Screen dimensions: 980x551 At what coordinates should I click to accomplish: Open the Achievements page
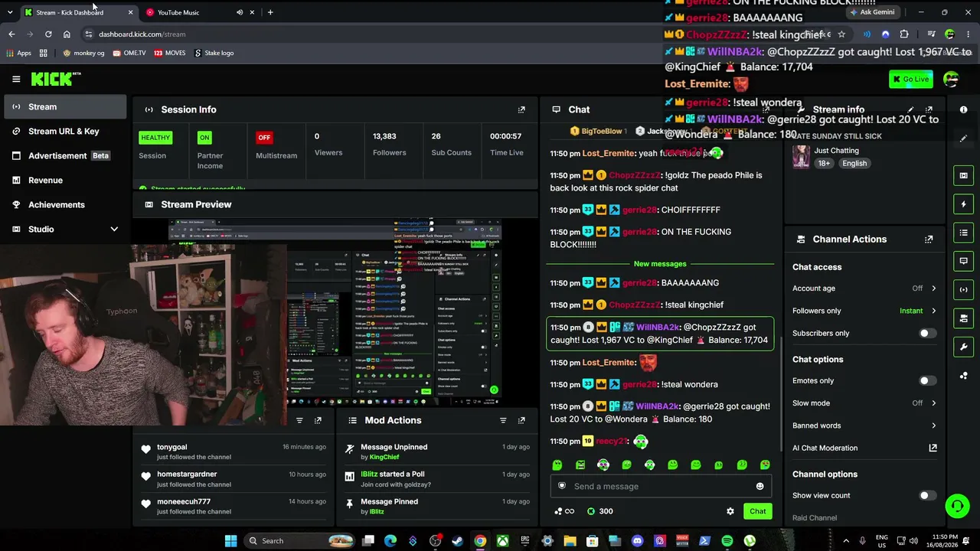(65, 205)
